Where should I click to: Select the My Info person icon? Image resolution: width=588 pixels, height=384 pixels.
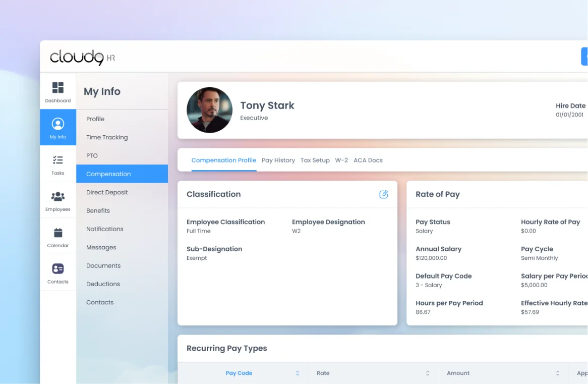(58, 124)
